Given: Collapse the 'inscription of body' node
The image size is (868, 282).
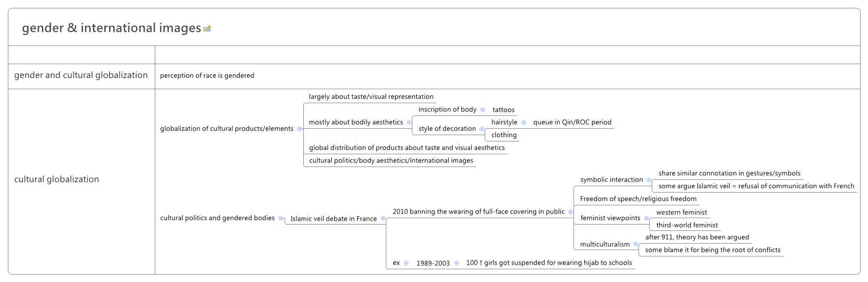Looking at the screenshot, I should (x=483, y=110).
